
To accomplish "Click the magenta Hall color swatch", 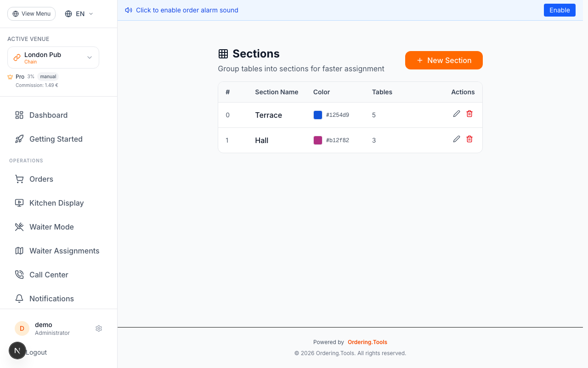I will (318, 140).
